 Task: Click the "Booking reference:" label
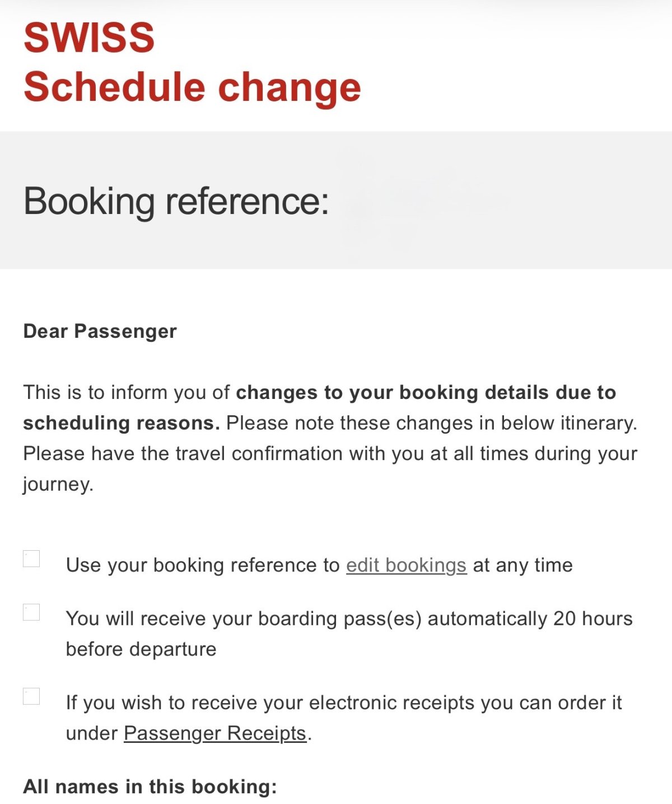(176, 201)
